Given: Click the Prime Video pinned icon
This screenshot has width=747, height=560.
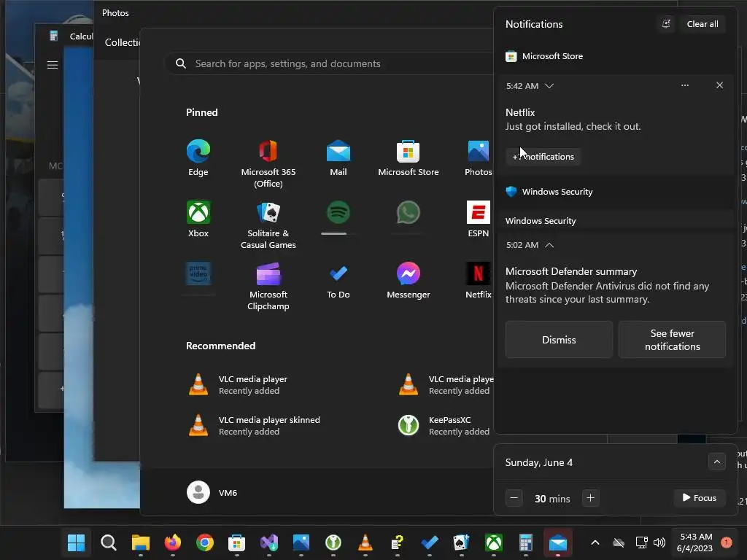Looking at the screenshot, I should pos(198,273).
